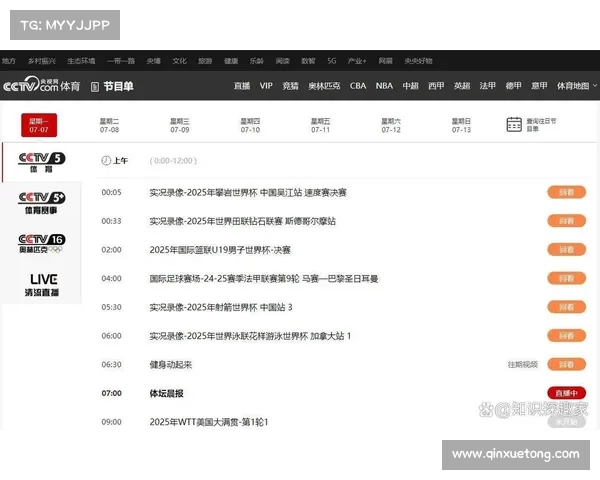Click the 节目单 document icon
The height and width of the screenshot is (480, 600).
(95, 87)
